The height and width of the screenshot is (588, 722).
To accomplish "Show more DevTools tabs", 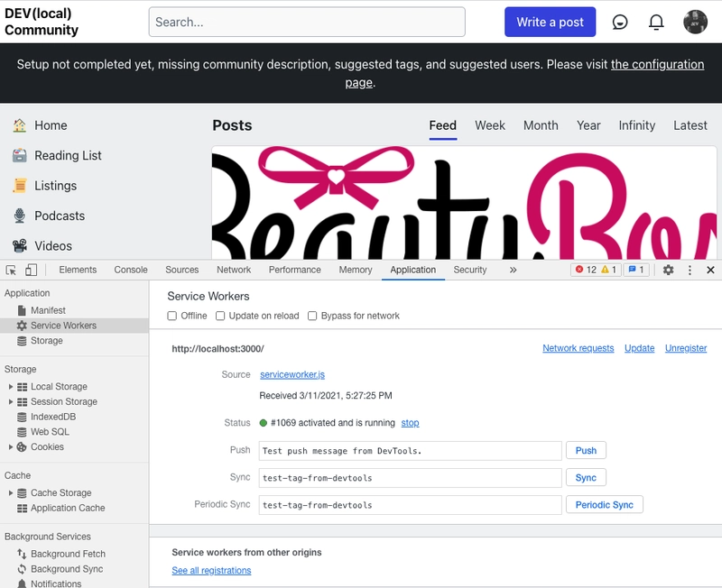I will (x=513, y=270).
